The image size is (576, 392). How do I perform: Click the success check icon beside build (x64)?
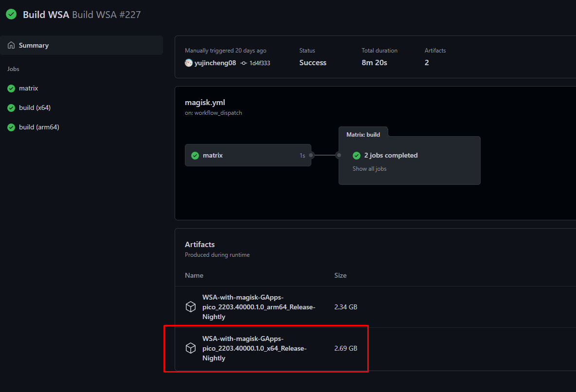(x=11, y=108)
